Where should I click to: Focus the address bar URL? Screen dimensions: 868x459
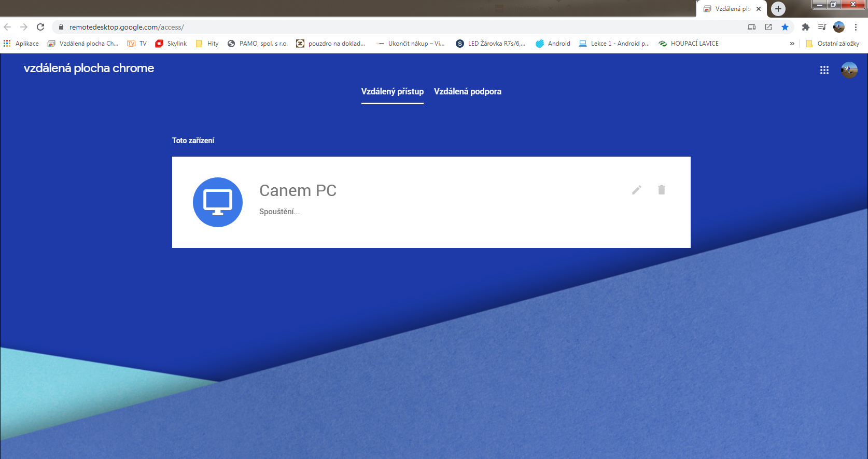[x=127, y=27]
